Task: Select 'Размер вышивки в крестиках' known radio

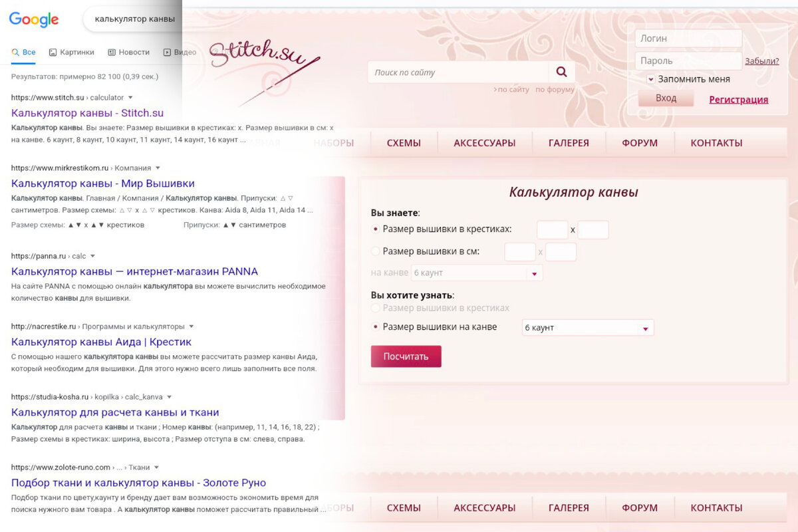Action: click(376, 229)
